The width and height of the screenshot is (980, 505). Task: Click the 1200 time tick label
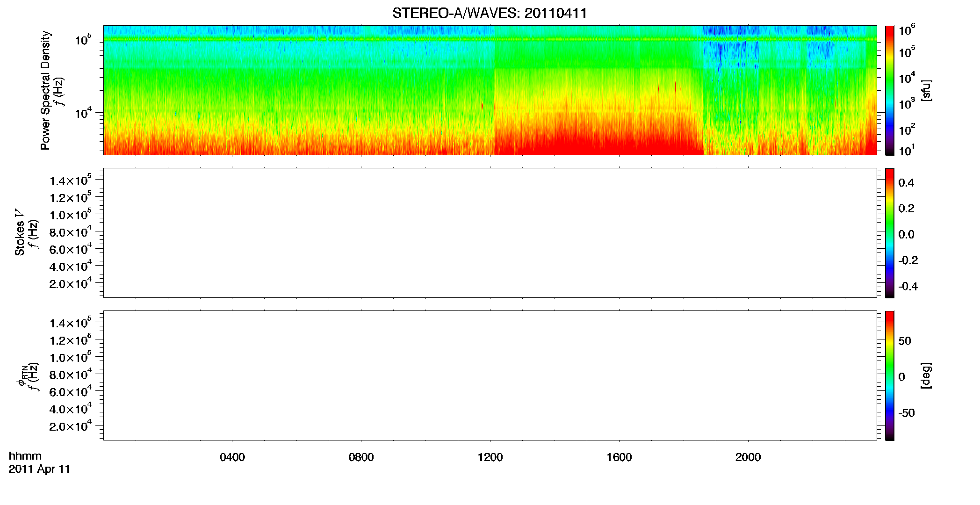tap(490, 457)
